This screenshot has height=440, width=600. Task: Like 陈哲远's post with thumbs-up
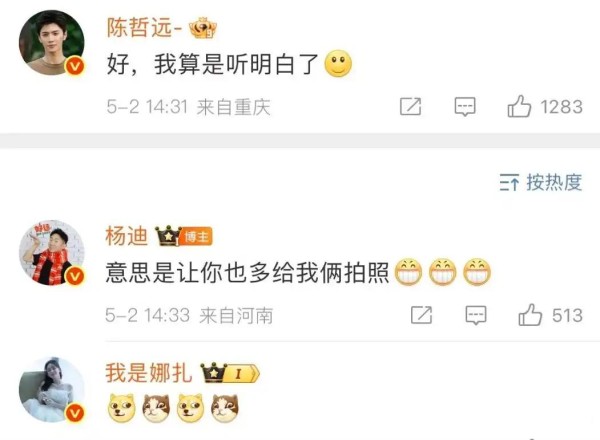(519, 106)
